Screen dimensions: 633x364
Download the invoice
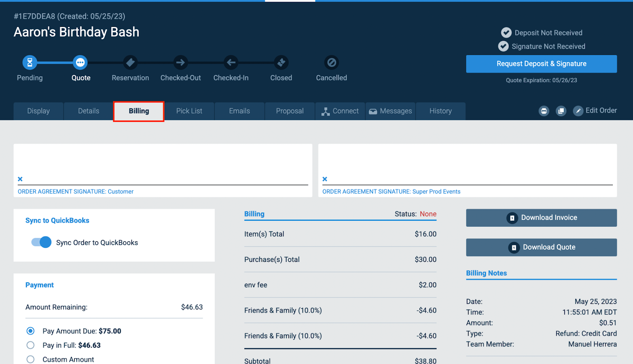click(541, 218)
